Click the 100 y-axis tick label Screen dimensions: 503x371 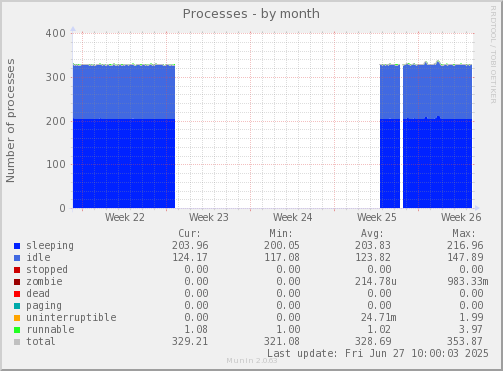(x=56, y=164)
